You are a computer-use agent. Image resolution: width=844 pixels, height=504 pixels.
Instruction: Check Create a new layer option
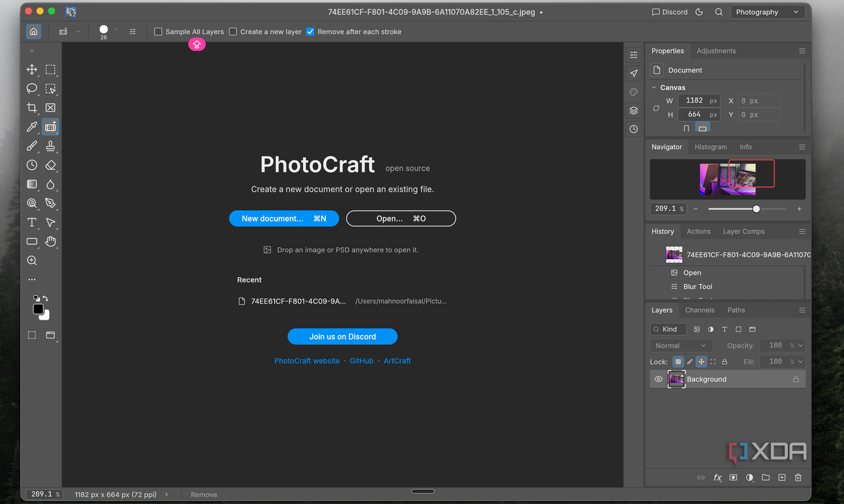click(x=233, y=32)
